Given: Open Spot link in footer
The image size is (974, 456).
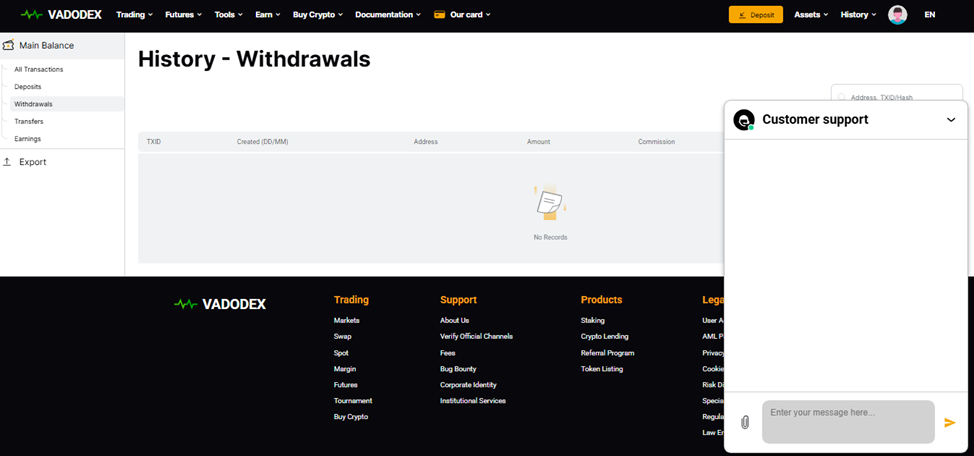Looking at the screenshot, I should point(341,353).
